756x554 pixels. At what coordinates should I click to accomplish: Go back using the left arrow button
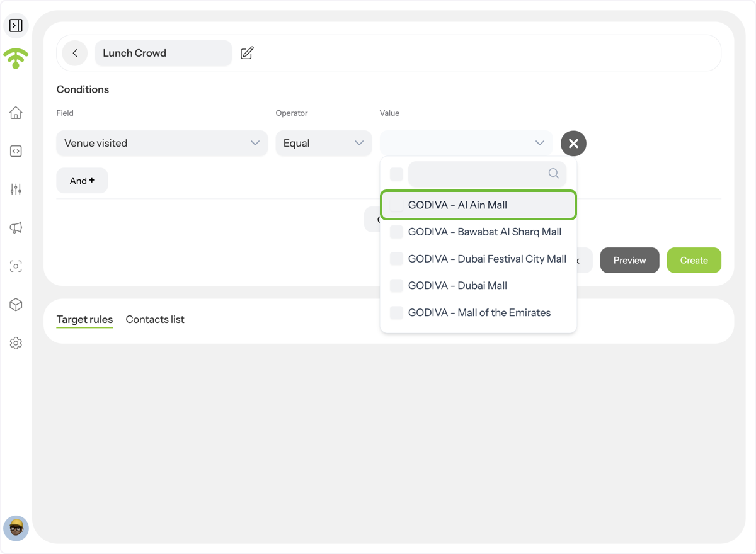[x=75, y=53]
